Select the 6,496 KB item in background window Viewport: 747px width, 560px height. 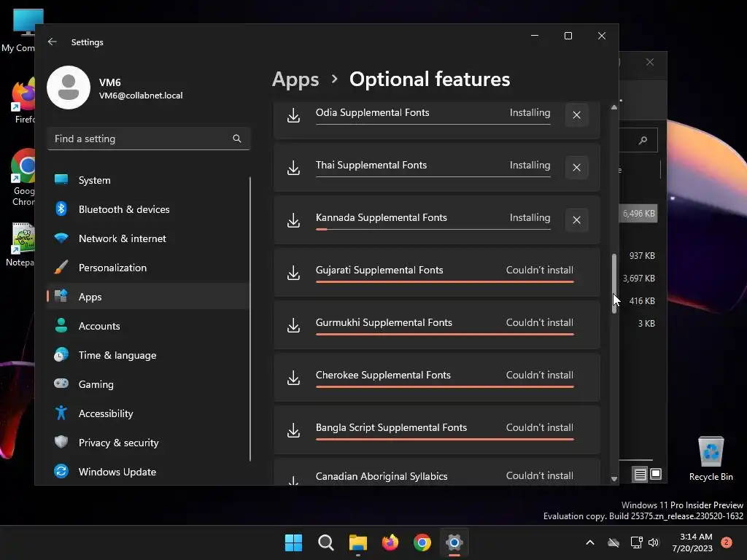(638, 214)
